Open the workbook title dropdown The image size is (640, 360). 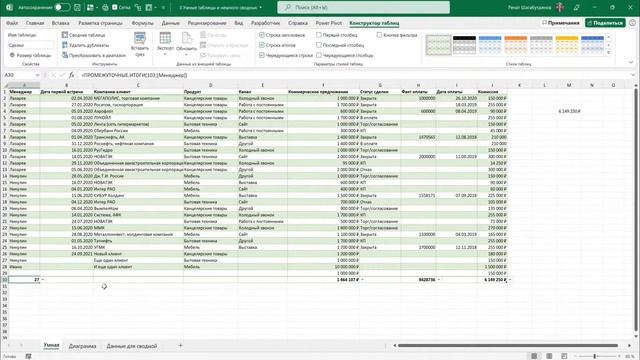point(260,7)
